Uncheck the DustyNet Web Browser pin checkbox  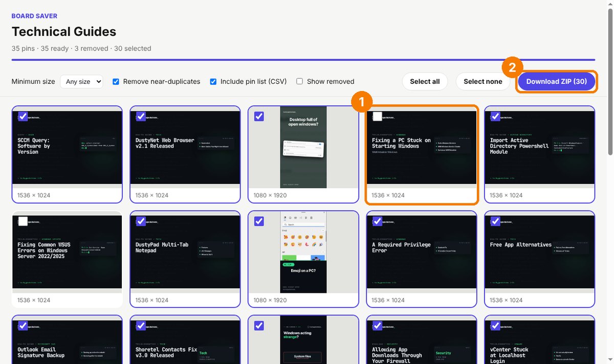coord(141,117)
